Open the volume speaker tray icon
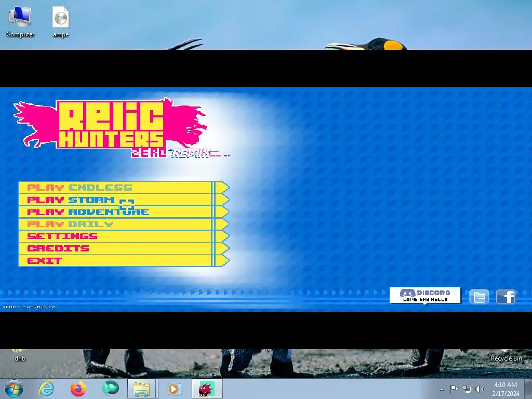 (480, 389)
